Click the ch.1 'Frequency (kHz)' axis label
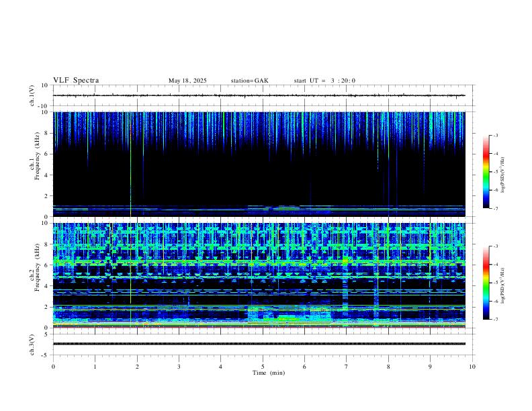The height and width of the screenshot is (411, 532). point(38,156)
